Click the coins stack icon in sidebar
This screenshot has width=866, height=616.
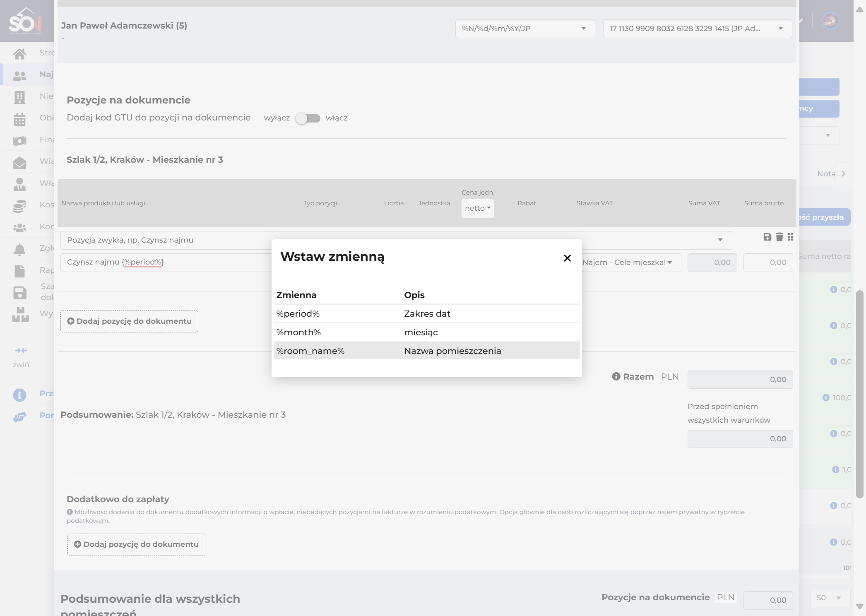(19, 206)
